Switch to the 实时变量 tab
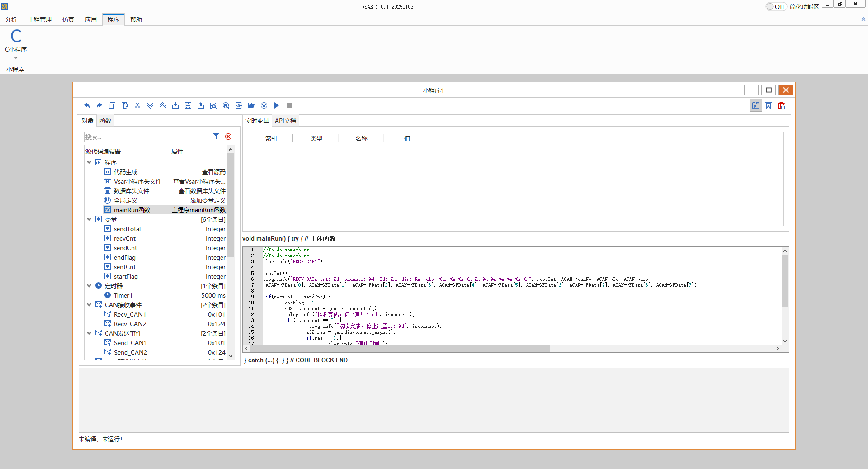The width and height of the screenshot is (868, 469). pyautogui.click(x=257, y=121)
